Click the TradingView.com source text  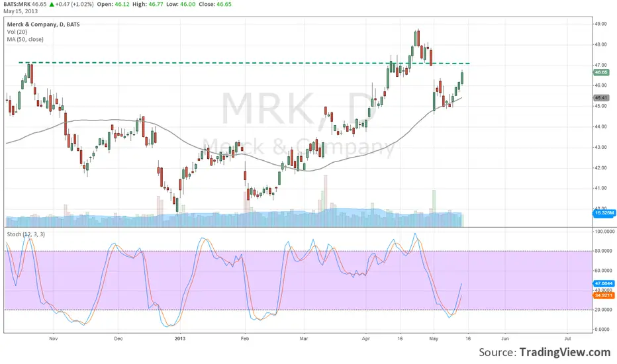[565, 352]
